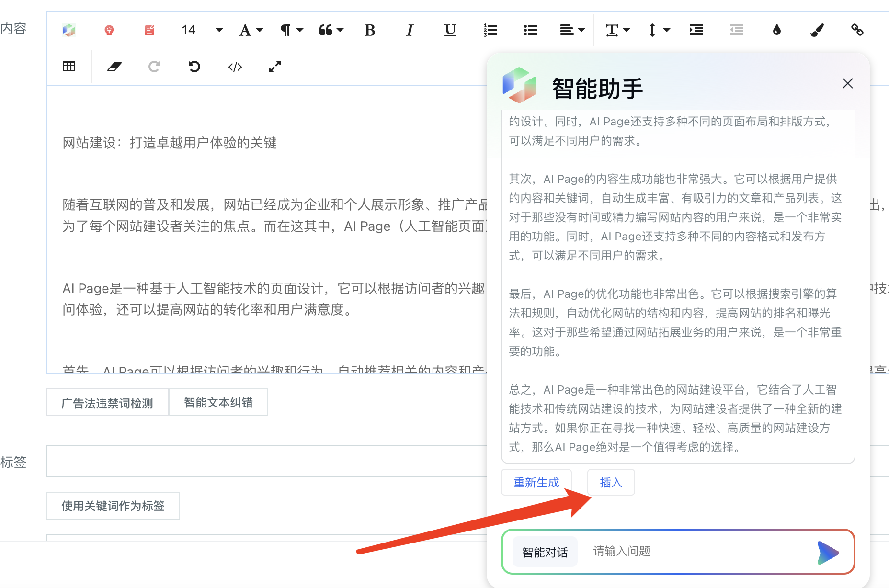Click the AI assistant cube icon in toolbar
889x588 pixels.
click(69, 30)
